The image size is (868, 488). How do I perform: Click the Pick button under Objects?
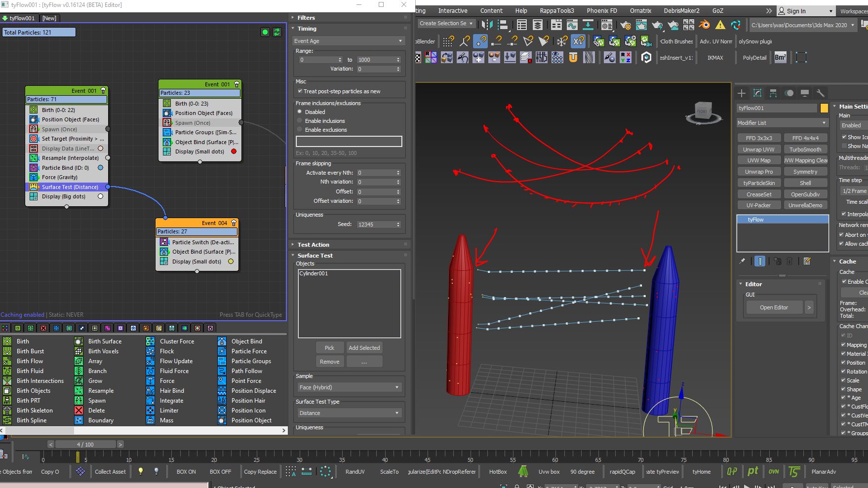329,348
